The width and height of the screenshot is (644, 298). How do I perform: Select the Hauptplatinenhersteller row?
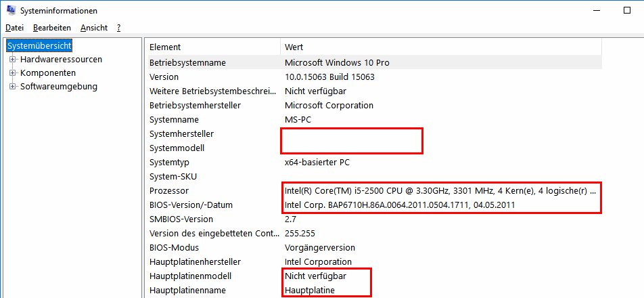click(373, 261)
